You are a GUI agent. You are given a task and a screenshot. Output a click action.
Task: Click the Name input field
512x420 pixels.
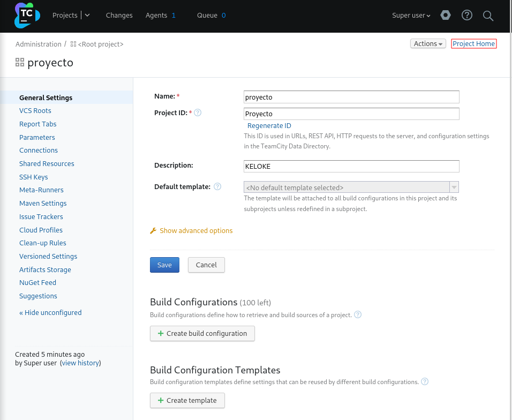[x=351, y=97]
